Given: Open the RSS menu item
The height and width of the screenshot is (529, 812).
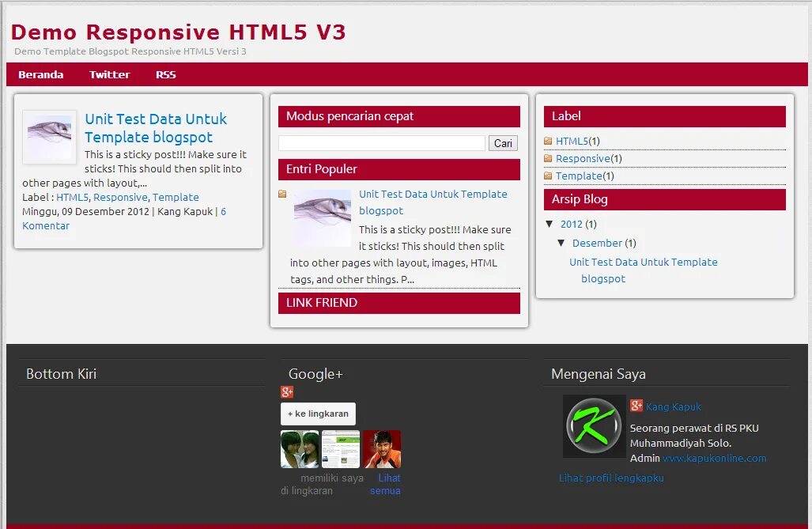Looking at the screenshot, I should click(x=166, y=74).
